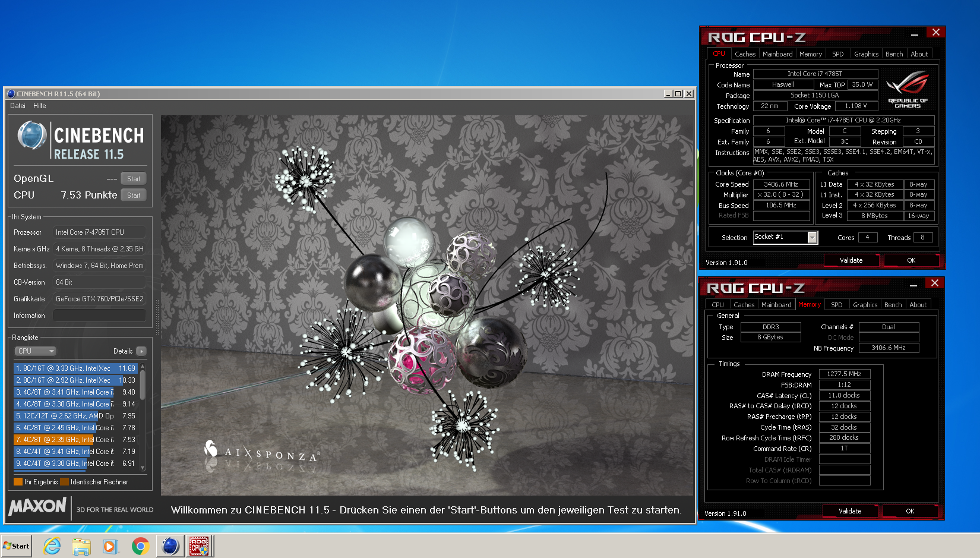Select ranking entry 8 with 7.19 score
The height and width of the screenshot is (558, 980).
tap(75, 452)
